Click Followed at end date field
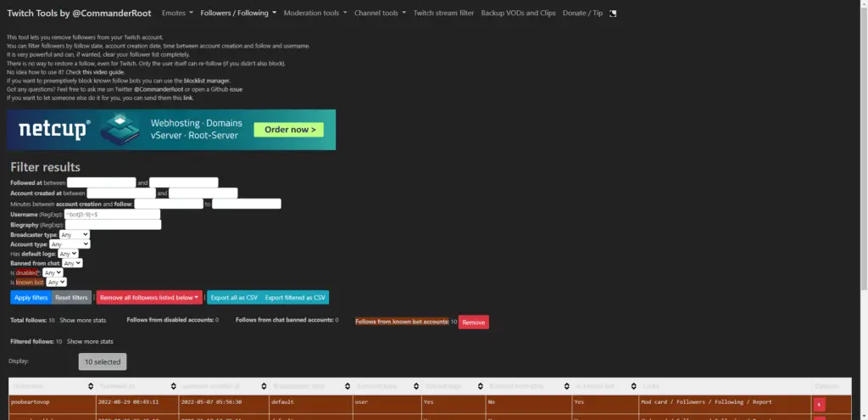Viewport: 868px width, 420px height. (x=184, y=182)
